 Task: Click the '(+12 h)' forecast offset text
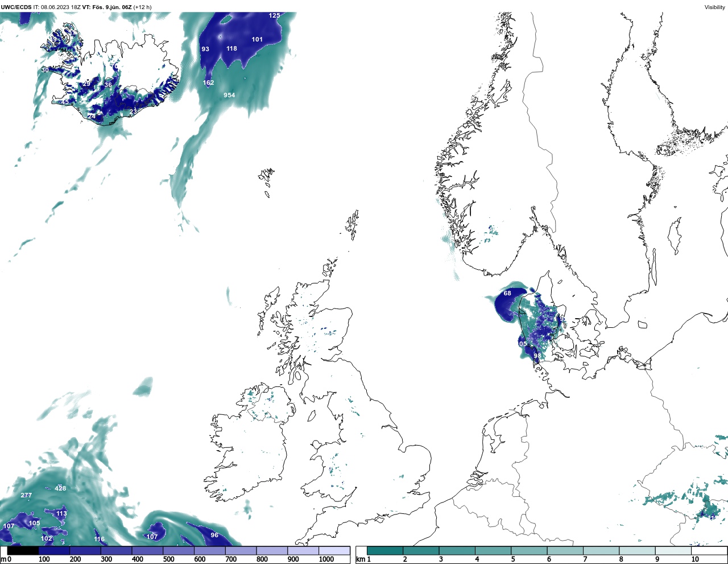point(142,7)
